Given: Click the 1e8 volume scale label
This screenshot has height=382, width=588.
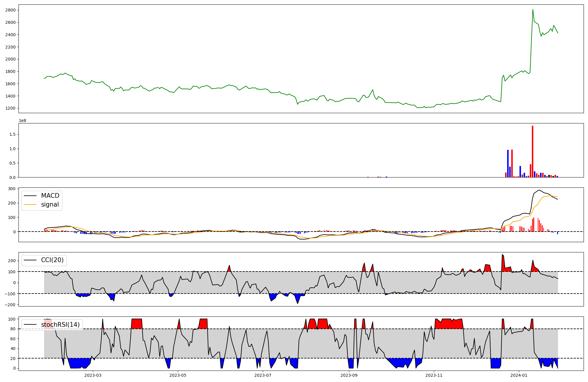Looking at the screenshot, I should tap(22, 121).
